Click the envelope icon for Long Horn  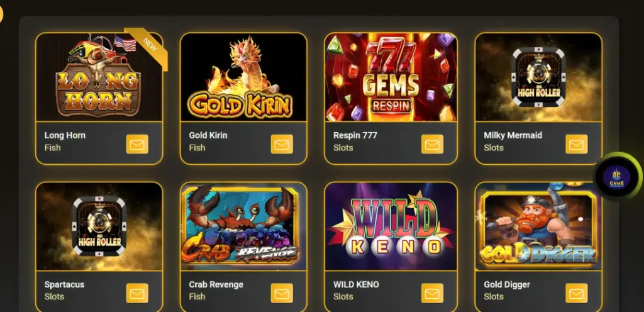[x=137, y=144]
